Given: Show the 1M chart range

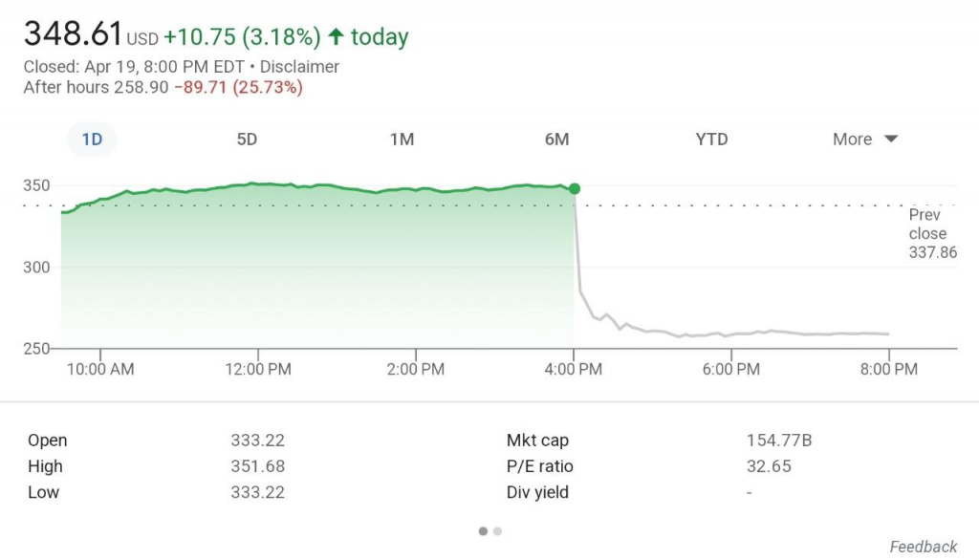Looking at the screenshot, I should (x=402, y=140).
